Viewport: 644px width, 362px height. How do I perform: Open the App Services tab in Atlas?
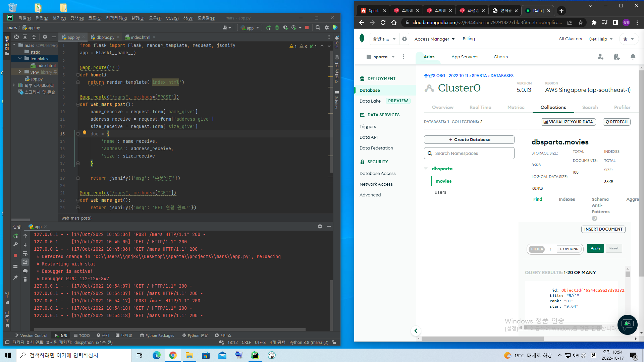click(465, 57)
